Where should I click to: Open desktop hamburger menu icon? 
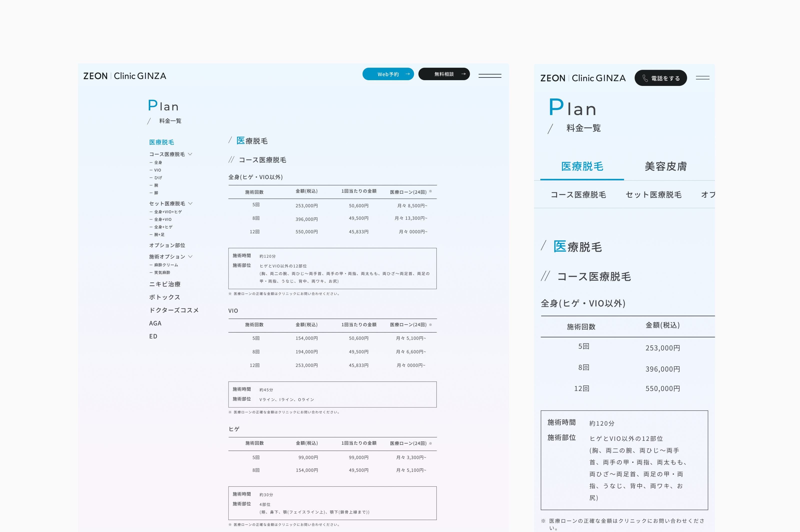[490, 76]
